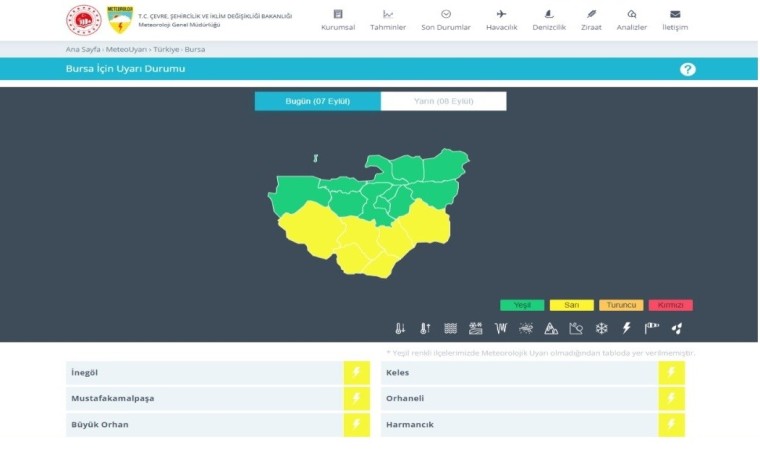This screenshot has height=450, width=760.
Task: Select the cold temperature drop thermometer icon
Action: 400,328
